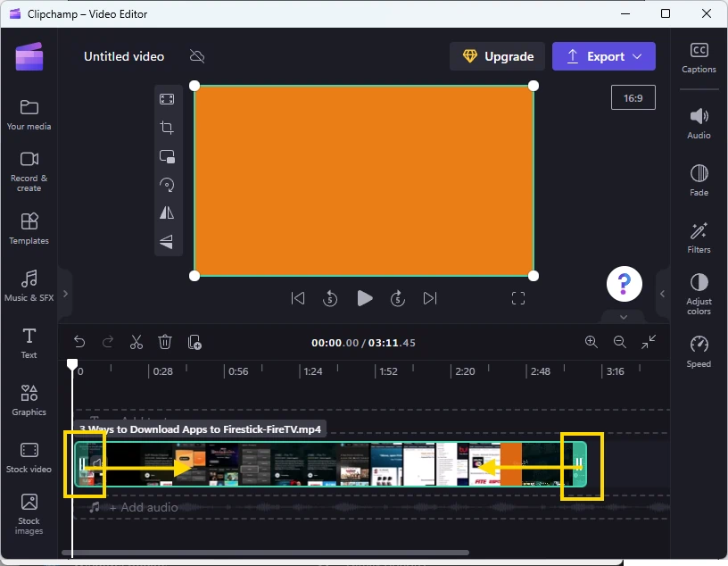This screenshot has width=728, height=566.
Task: Skip to the end of video
Action: point(430,298)
